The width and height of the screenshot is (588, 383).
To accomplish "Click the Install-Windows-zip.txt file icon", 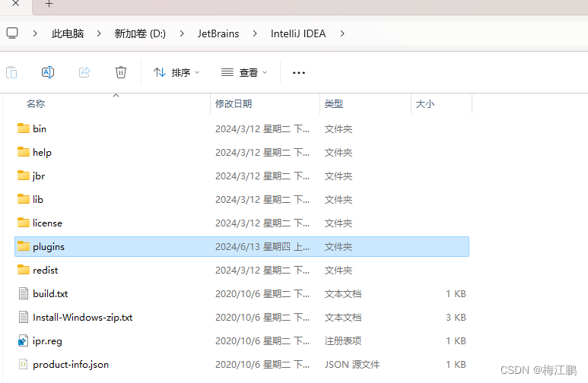I will tap(24, 317).
